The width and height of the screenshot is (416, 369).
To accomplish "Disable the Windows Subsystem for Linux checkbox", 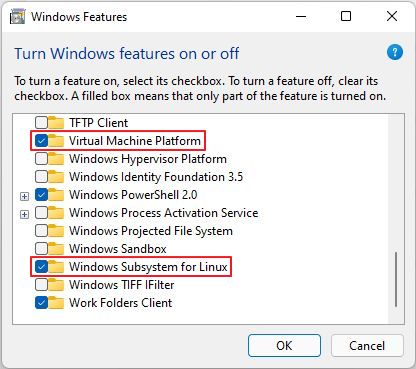I will (x=41, y=267).
